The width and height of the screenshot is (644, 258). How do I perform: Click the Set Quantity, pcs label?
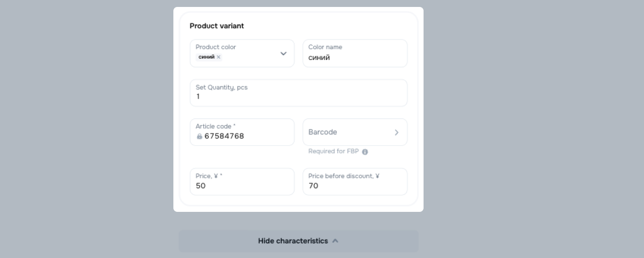[x=221, y=87]
